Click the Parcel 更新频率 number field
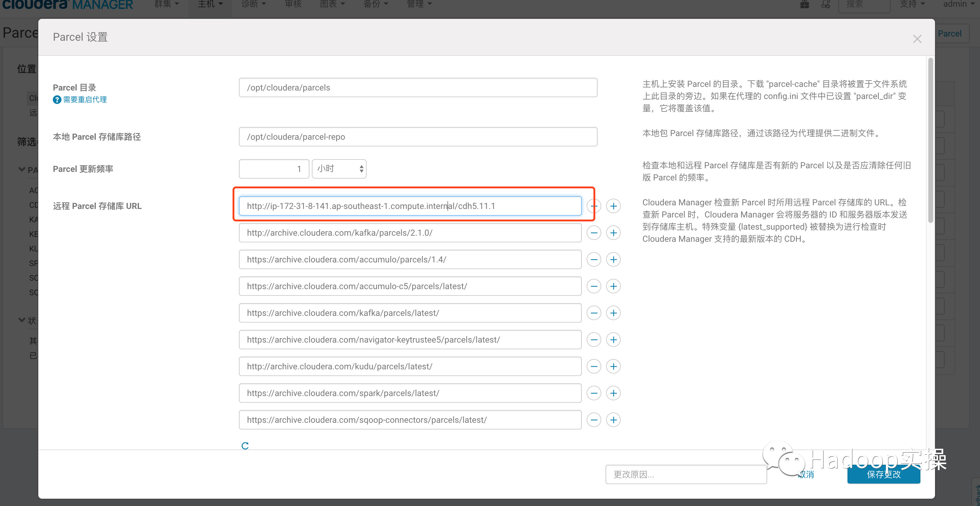Viewport: 980px width, 506px height. pos(274,169)
